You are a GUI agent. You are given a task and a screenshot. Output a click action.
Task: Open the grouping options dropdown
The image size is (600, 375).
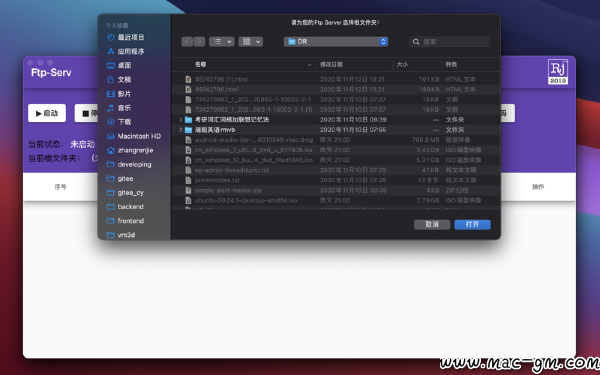[251, 41]
